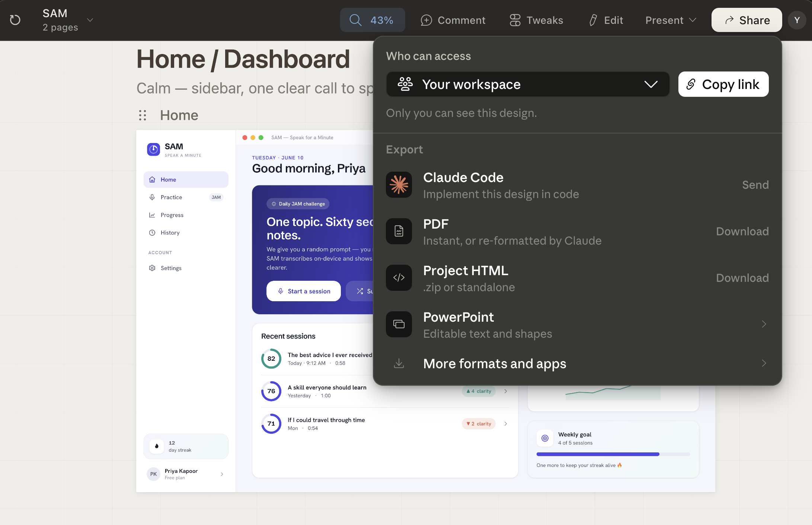The height and width of the screenshot is (525, 812).
Task: Click the 71 score ring
Action: point(271,424)
